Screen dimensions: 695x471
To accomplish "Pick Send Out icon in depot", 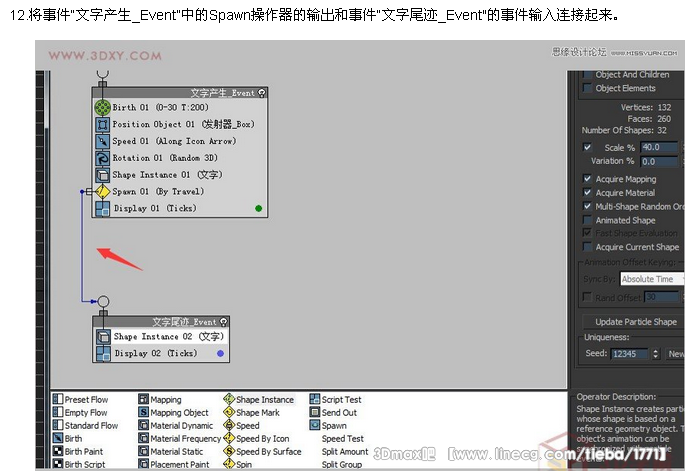I will pos(315,412).
